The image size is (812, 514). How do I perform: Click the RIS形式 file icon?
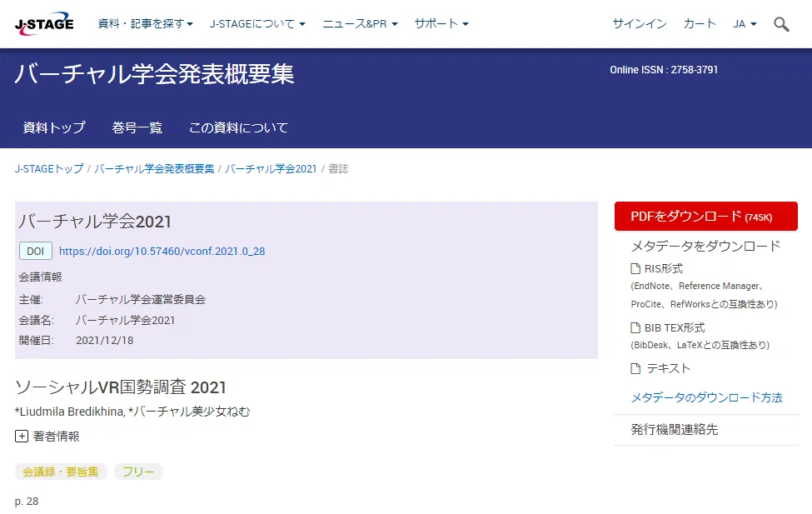[x=635, y=268]
